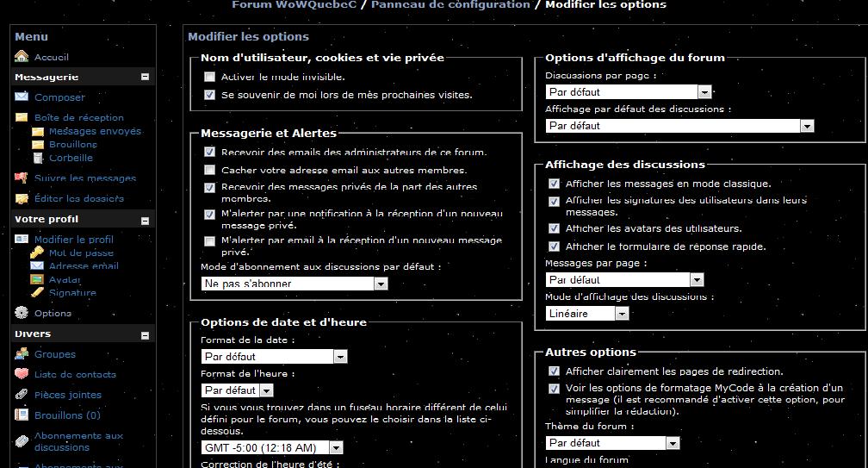The image size is (868, 468).
Task: Click the Options gear icon
Action: click(22, 312)
